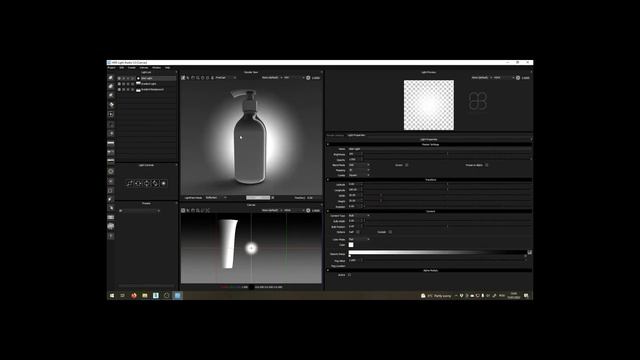The image size is (640, 360).
Task: Open the Presets filter dropdown
Action: click(139, 211)
